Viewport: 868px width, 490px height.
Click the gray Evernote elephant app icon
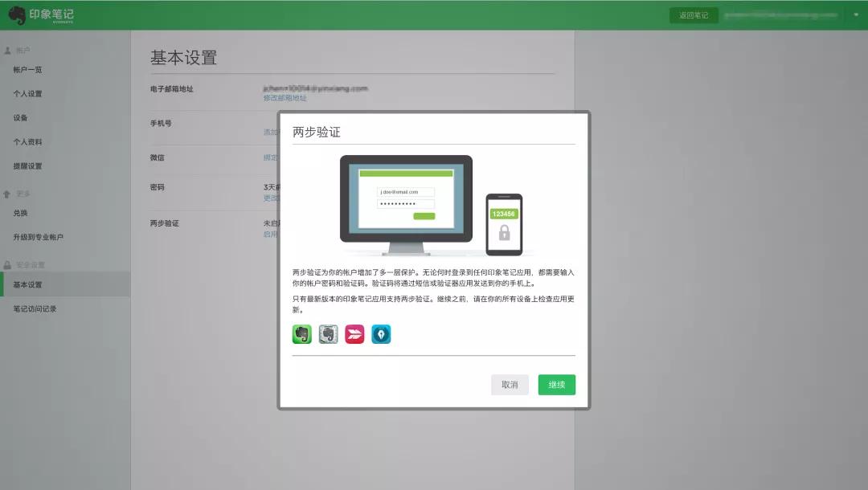(x=328, y=334)
